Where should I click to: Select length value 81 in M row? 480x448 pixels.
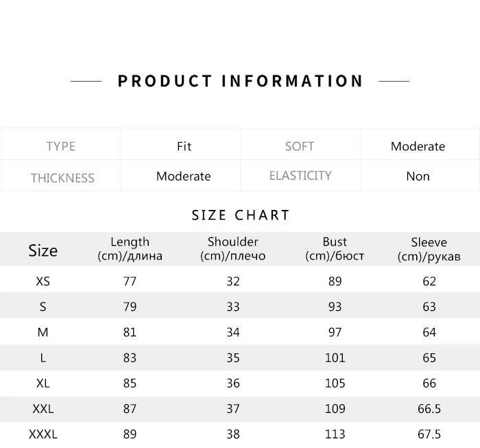pos(130,332)
